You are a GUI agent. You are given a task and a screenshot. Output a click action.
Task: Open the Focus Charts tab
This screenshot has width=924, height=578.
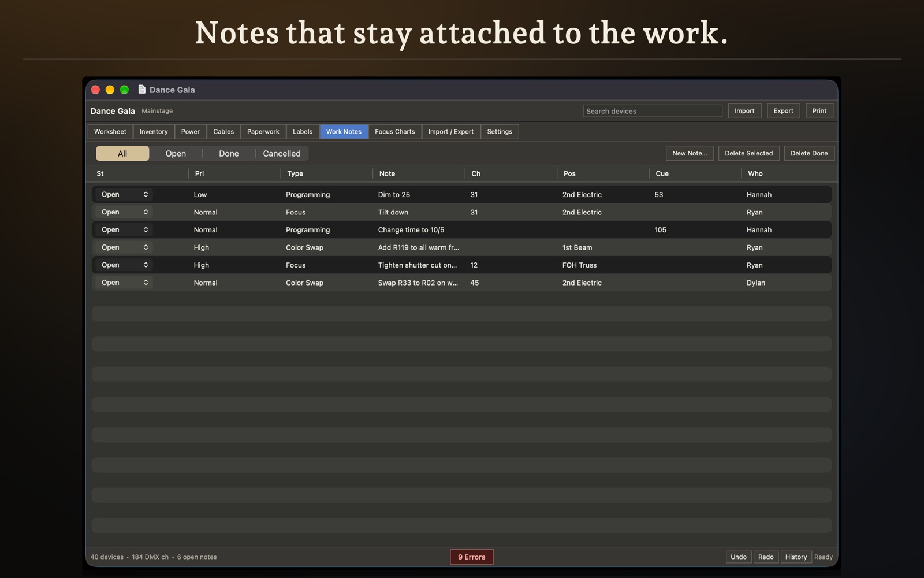[395, 132]
